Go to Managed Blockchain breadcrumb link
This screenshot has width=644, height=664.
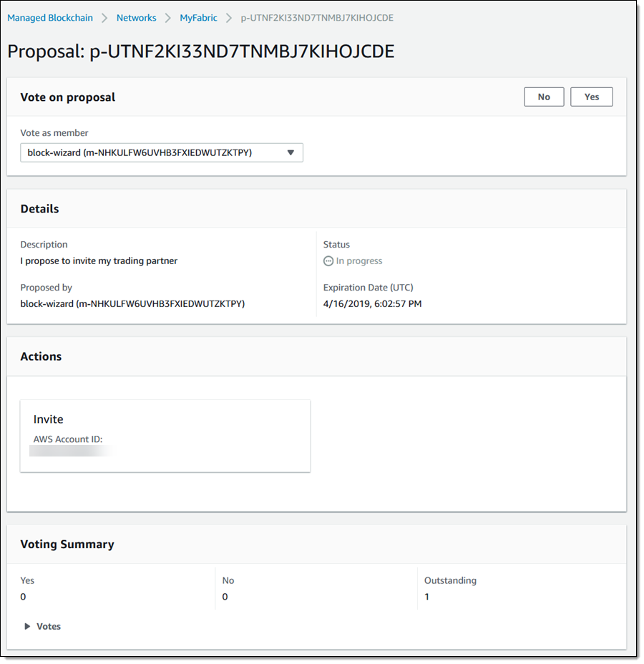(50, 18)
